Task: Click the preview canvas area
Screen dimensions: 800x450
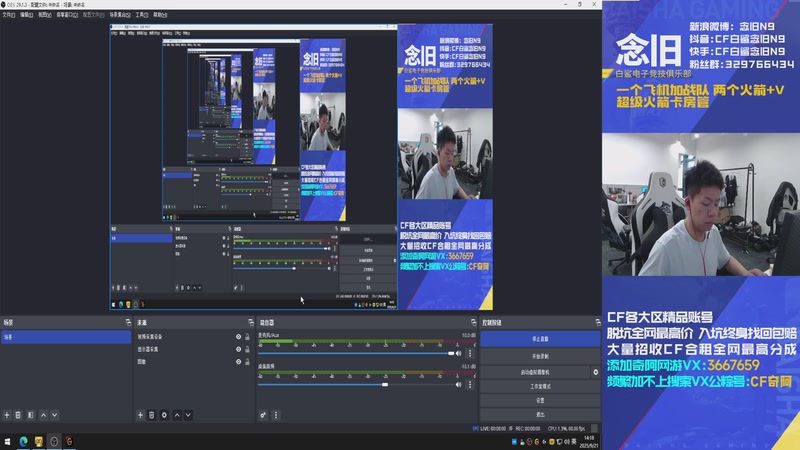Action: (302, 166)
